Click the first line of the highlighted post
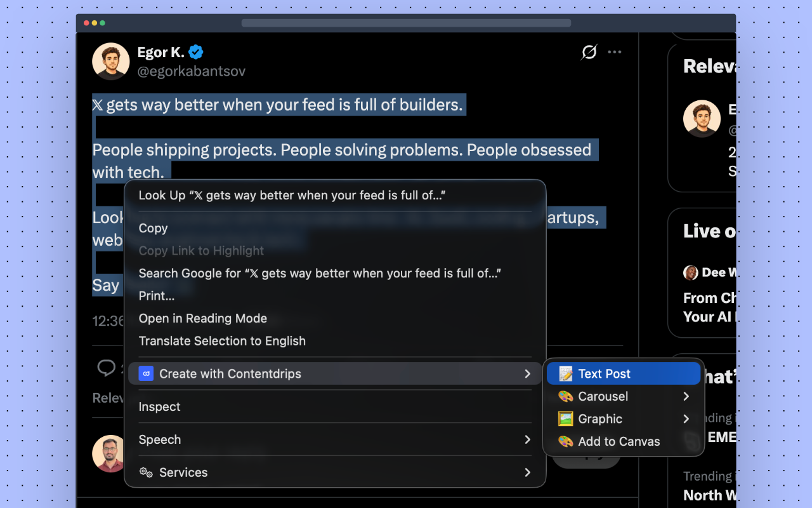The width and height of the screenshot is (812, 508). click(x=278, y=105)
